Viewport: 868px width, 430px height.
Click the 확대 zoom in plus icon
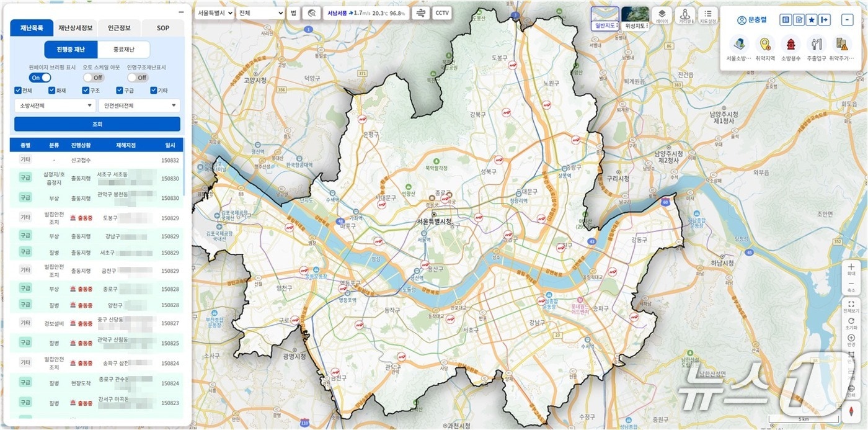pyautogui.click(x=851, y=267)
